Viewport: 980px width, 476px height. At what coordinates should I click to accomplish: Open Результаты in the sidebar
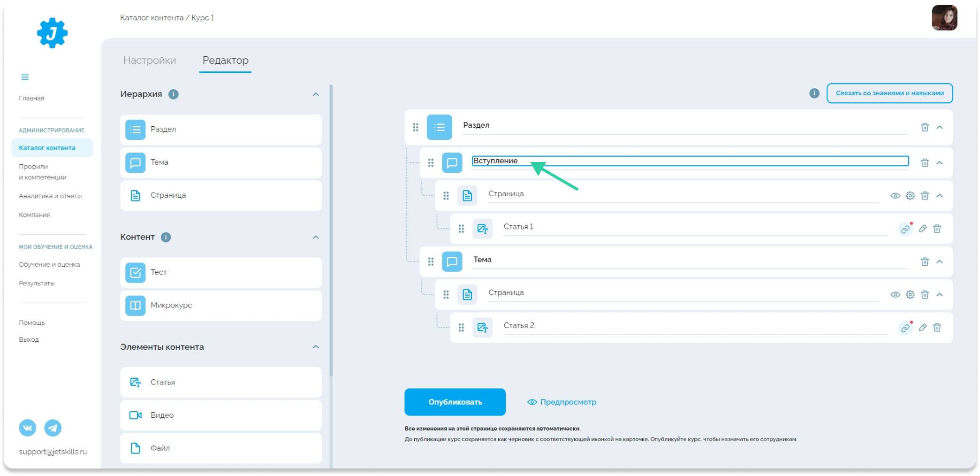coord(37,284)
